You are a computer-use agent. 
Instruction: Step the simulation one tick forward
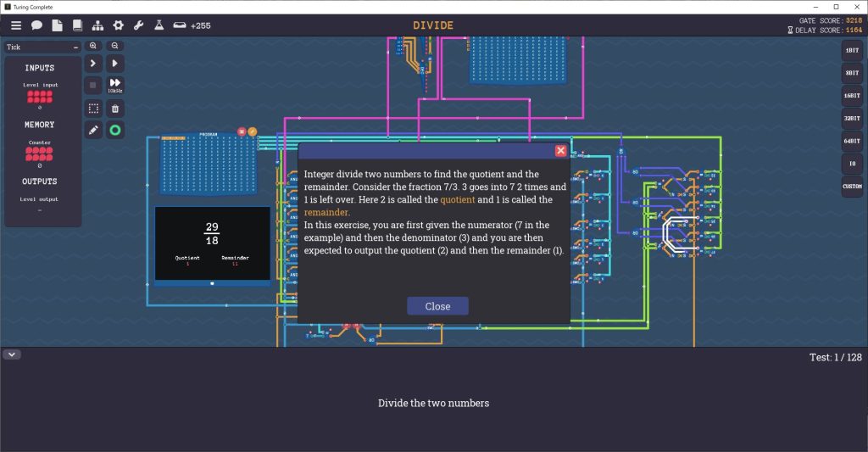pyautogui.click(x=93, y=64)
